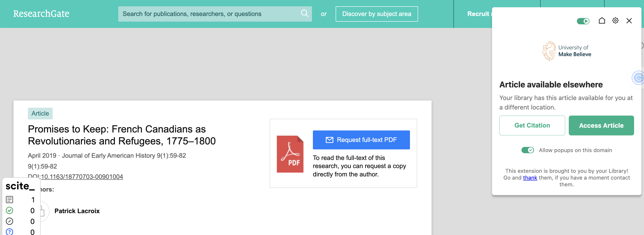This screenshot has width=644, height=235.
Task: Open the article DOI link
Action: [82, 177]
